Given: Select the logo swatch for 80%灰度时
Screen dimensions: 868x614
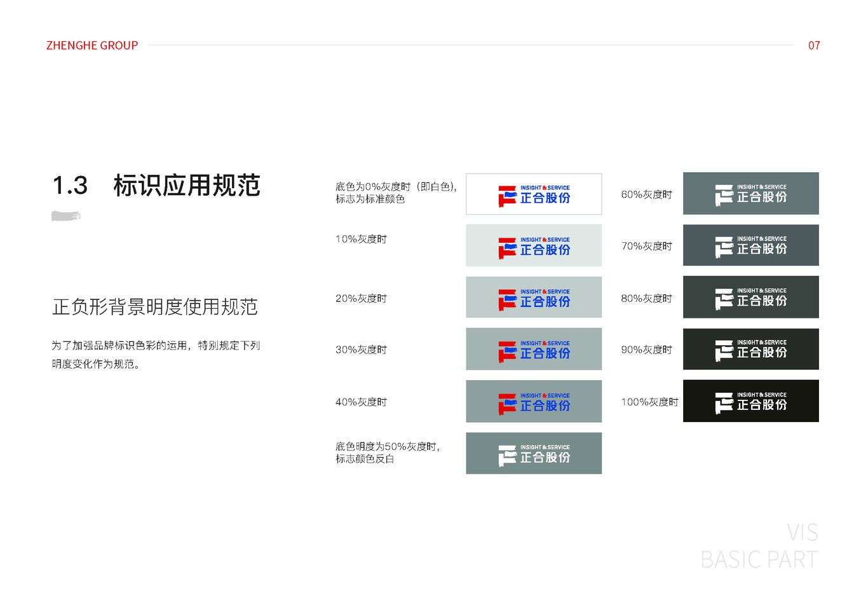Looking at the screenshot, I should 751,297.
